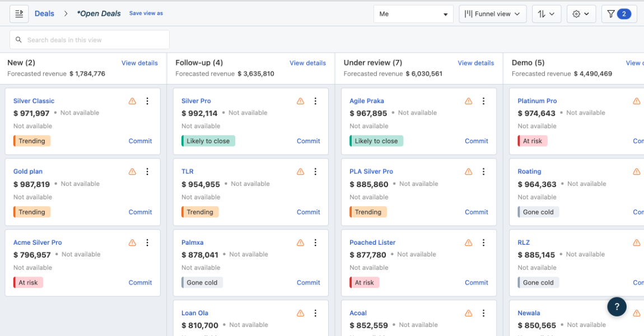Open Palmxa warning icon
Viewport: 644px width, 336px height.
click(300, 242)
